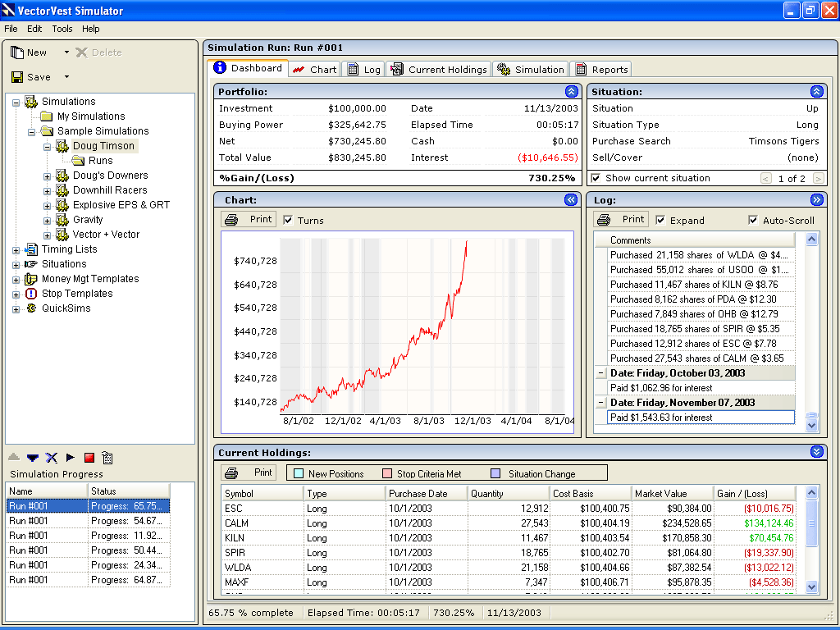Click the blue X cancel run icon
Viewport: 840px width, 630px height.
tap(52, 458)
